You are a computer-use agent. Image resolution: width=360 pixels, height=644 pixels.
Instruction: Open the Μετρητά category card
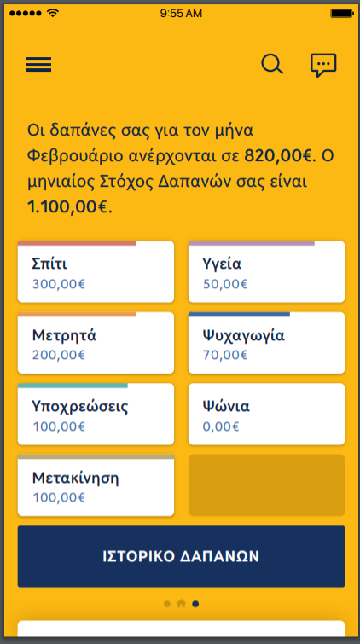(x=96, y=343)
